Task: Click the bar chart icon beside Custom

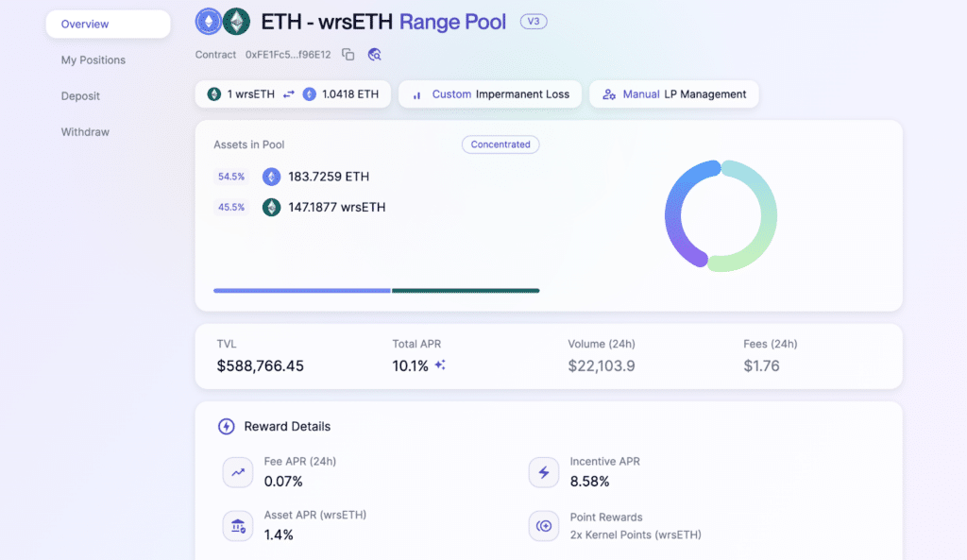Action: (x=416, y=95)
